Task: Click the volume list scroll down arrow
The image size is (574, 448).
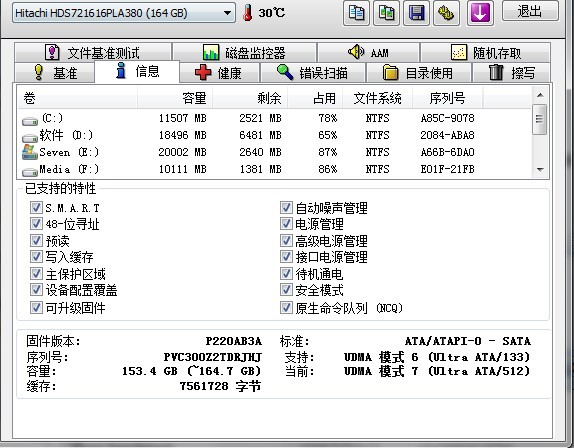Action: click(540, 169)
